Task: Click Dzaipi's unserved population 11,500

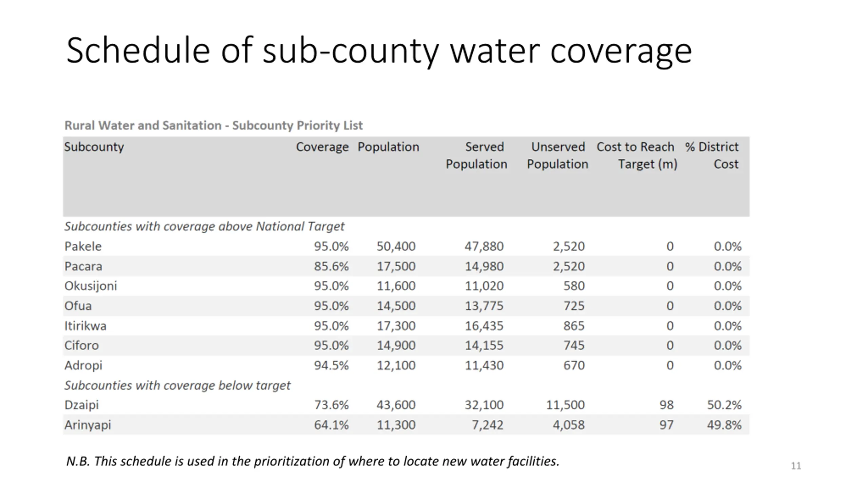Action: click(x=565, y=405)
